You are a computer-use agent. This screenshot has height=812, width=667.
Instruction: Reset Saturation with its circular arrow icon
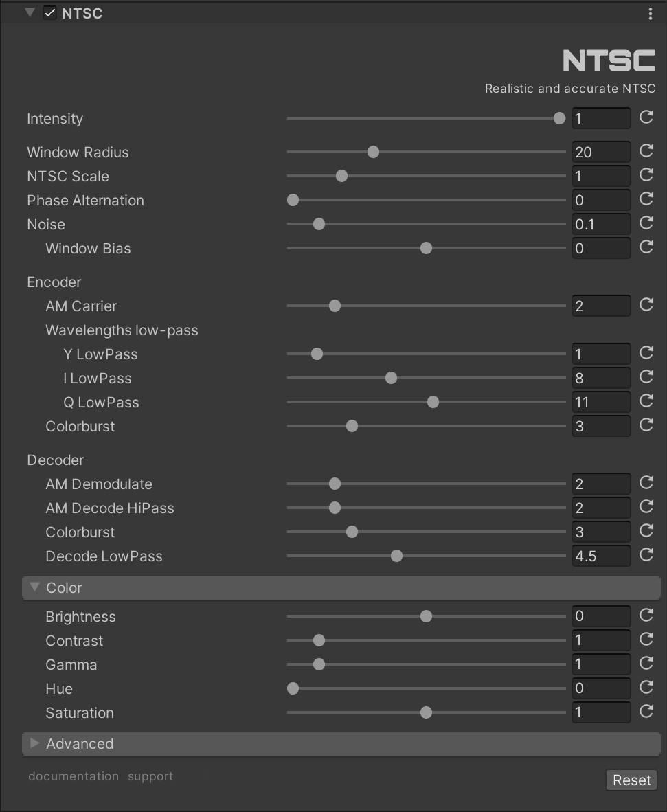tap(646, 712)
